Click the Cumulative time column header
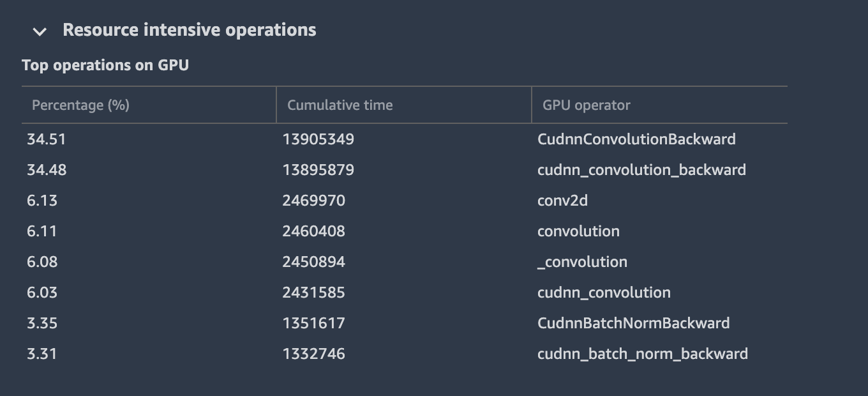Image resolution: width=868 pixels, height=396 pixels. pyautogui.click(x=340, y=105)
